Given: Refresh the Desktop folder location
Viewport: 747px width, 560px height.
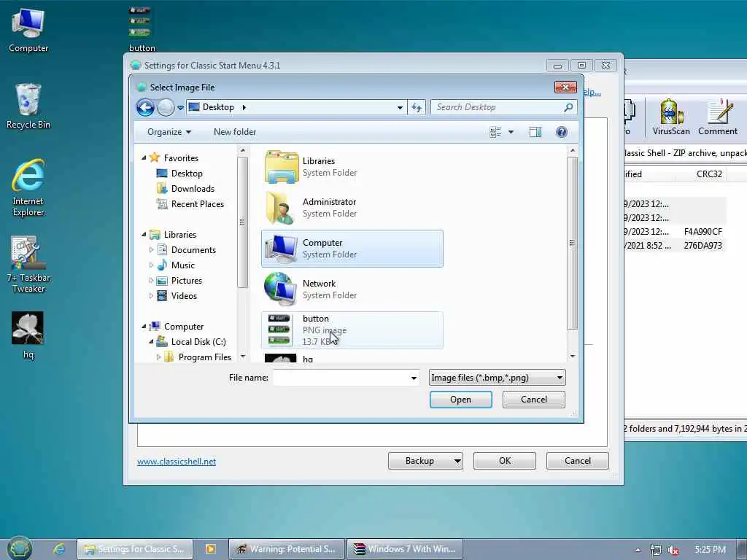Looking at the screenshot, I should 417,108.
